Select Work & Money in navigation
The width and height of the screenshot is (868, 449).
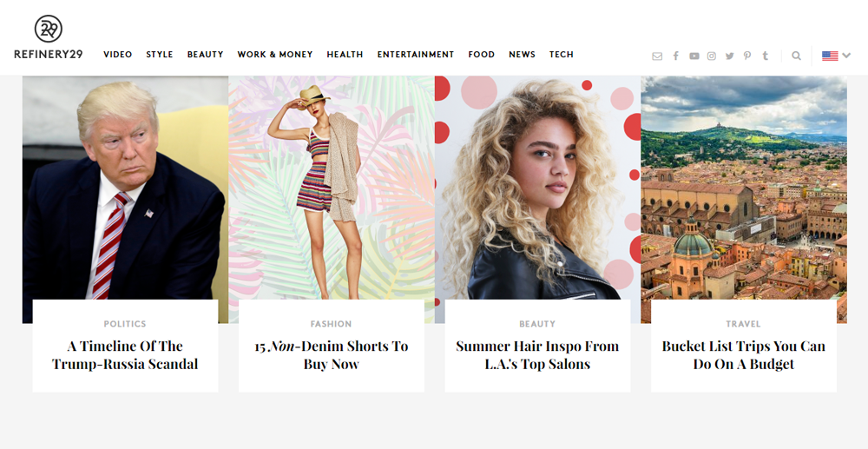point(275,54)
